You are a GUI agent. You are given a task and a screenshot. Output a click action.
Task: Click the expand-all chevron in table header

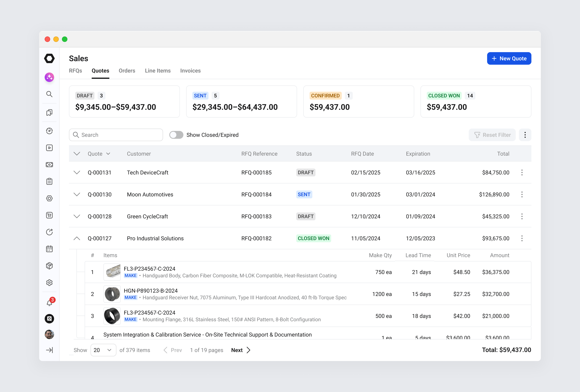point(77,154)
